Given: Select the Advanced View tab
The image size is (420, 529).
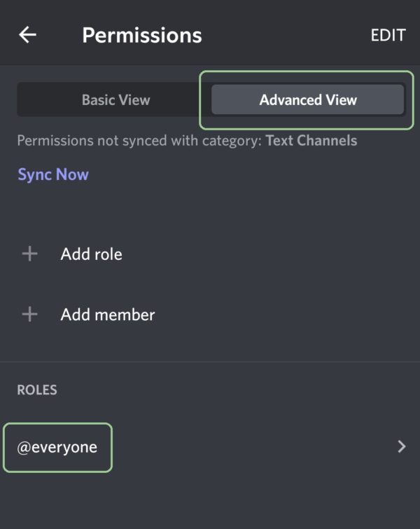Looking at the screenshot, I should (308, 100).
